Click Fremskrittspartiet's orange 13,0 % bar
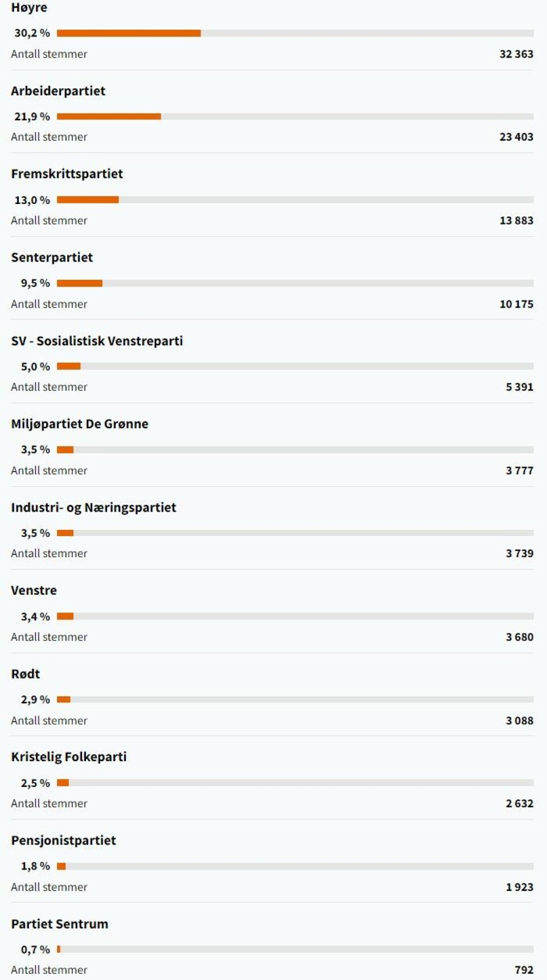Viewport: 547px width, 980px height. click(x=88, y=200)
